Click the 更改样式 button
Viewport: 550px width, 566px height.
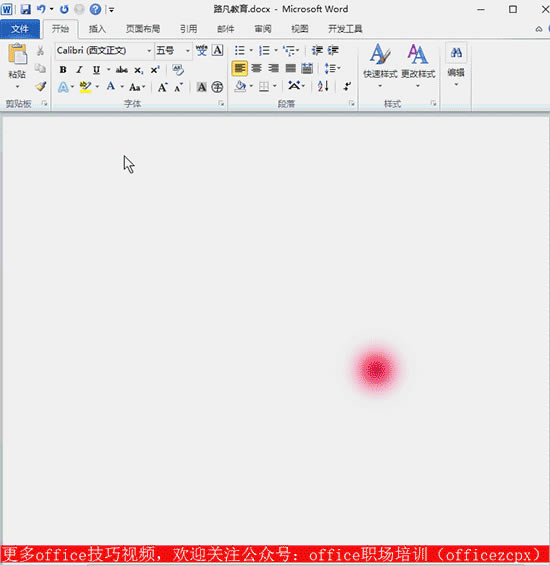[x=418, y=66]
